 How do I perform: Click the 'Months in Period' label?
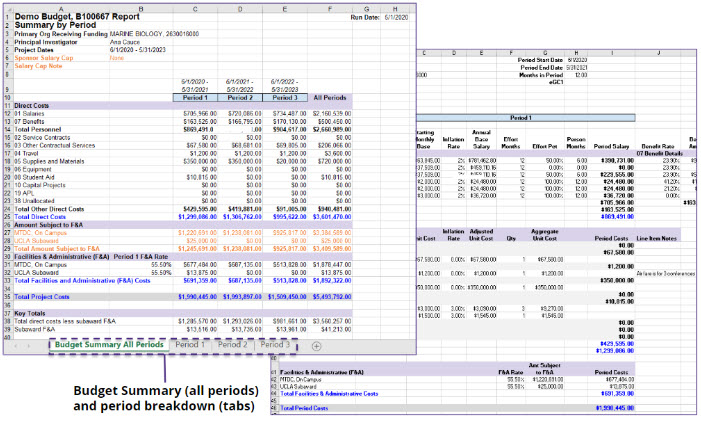tap(541, 76)
